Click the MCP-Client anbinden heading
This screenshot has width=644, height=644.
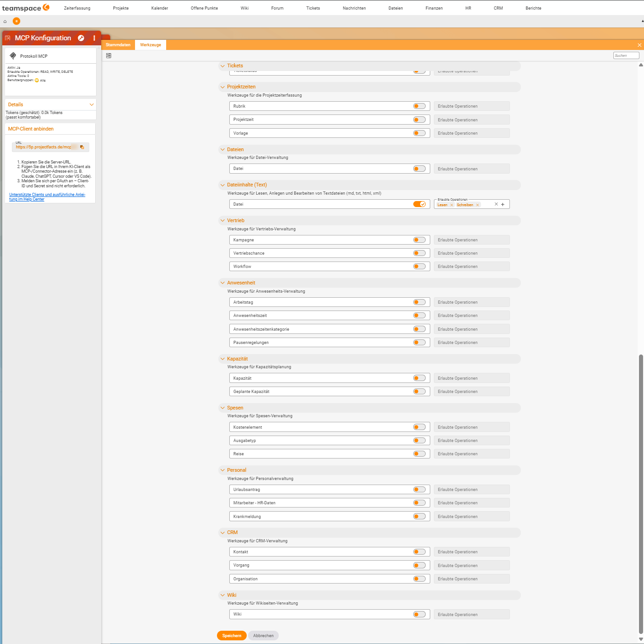[31, 129]
